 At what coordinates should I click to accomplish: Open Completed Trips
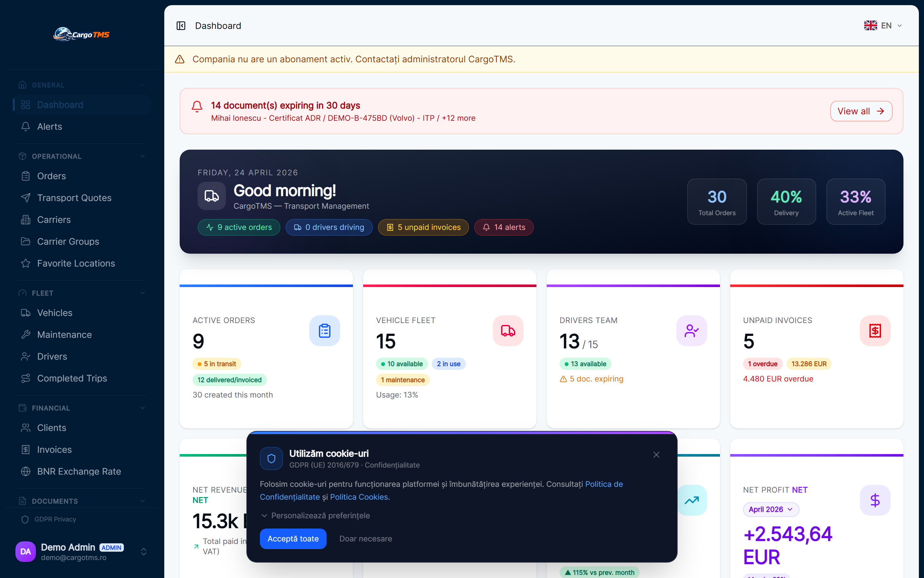click(x=82, y=378)
